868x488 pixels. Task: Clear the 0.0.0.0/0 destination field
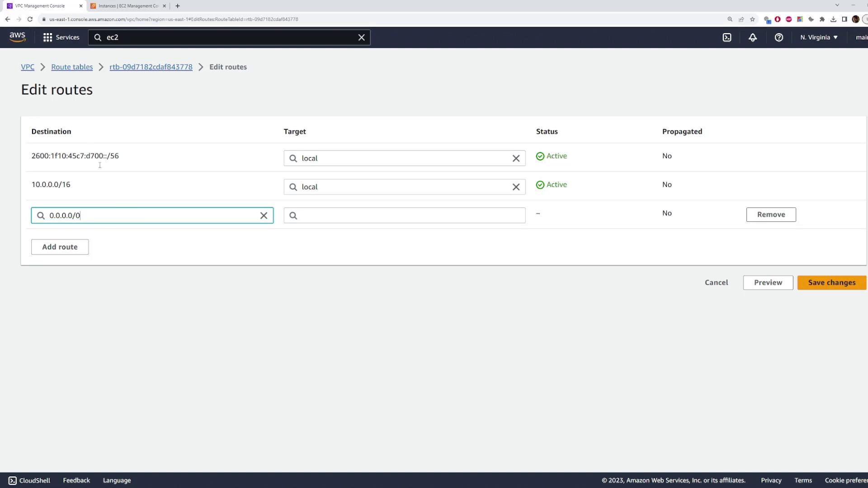click(264, 216)
